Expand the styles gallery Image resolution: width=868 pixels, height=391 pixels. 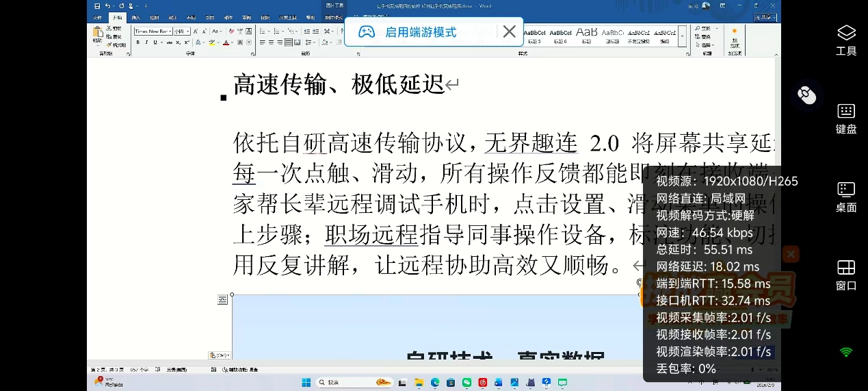[x=682, y=36]
